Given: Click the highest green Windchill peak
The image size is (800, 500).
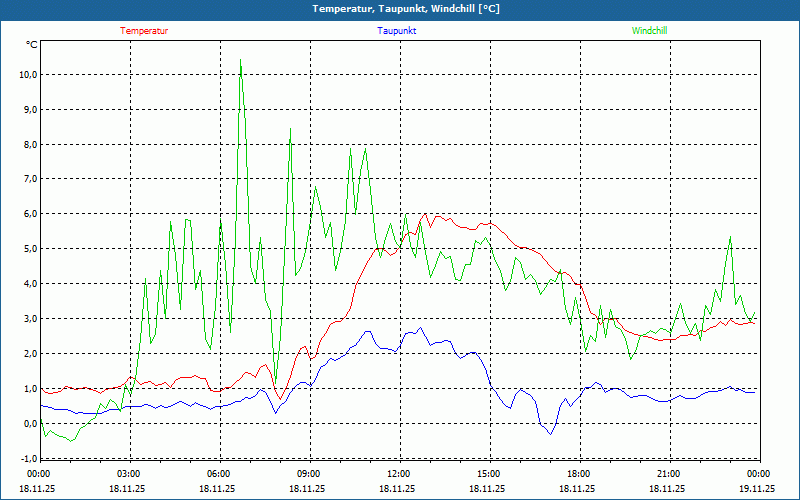Looking at the screenshot, I should pyautogui.click(x=240, y=60).
